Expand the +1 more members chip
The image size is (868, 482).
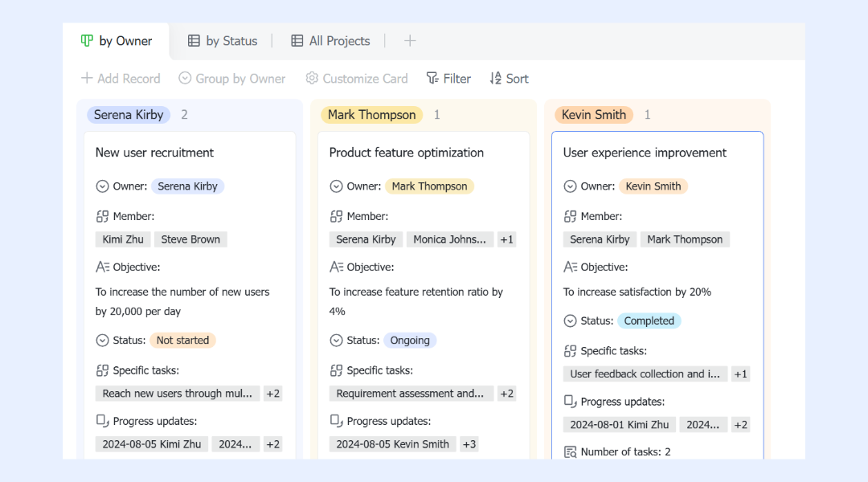click(x=506, y=239)
